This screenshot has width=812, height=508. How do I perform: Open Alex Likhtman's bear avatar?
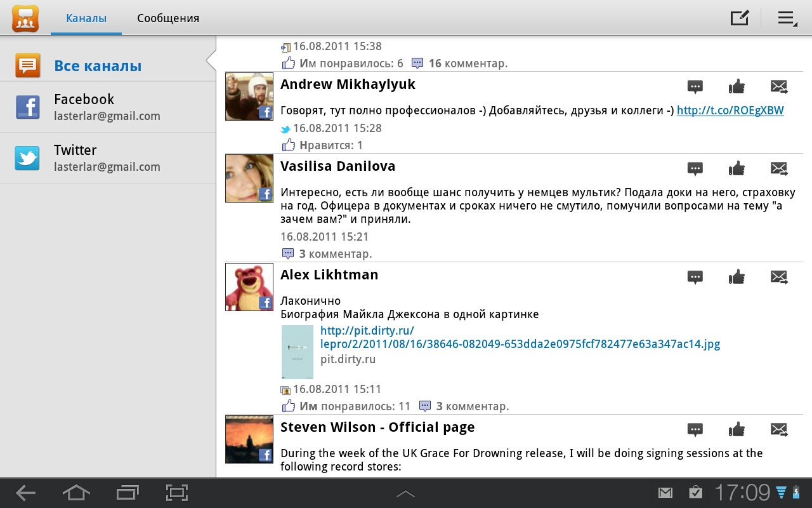(x=249, y=287)
